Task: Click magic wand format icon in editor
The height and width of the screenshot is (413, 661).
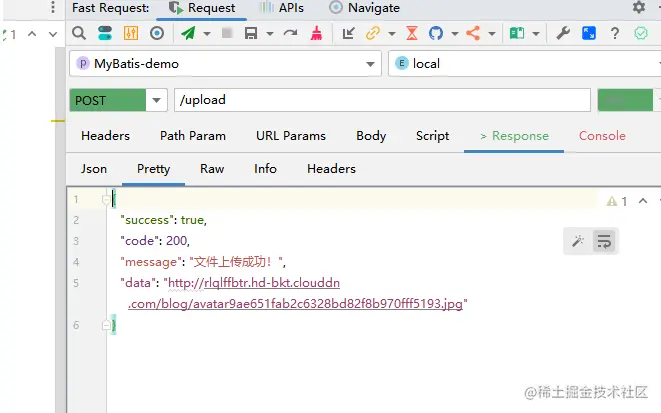Action: (x=578, y=241)
